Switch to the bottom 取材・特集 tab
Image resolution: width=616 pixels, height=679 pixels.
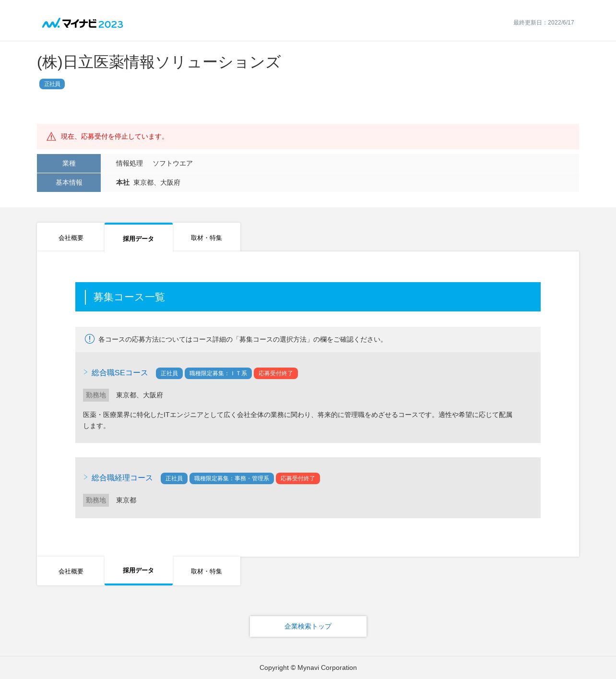click(x=206, y=571)
